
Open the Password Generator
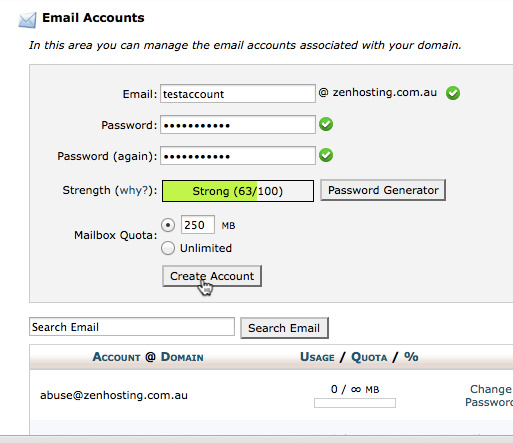[x=383, y=190]
